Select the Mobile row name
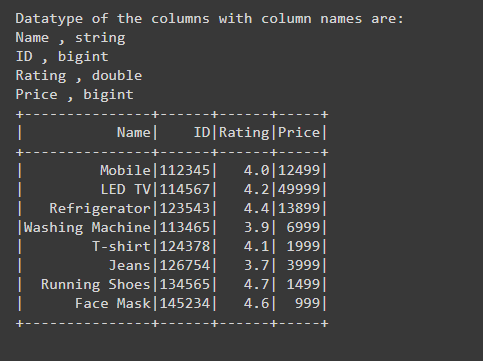Screen dimensions: 483x361 pos(125,171)
